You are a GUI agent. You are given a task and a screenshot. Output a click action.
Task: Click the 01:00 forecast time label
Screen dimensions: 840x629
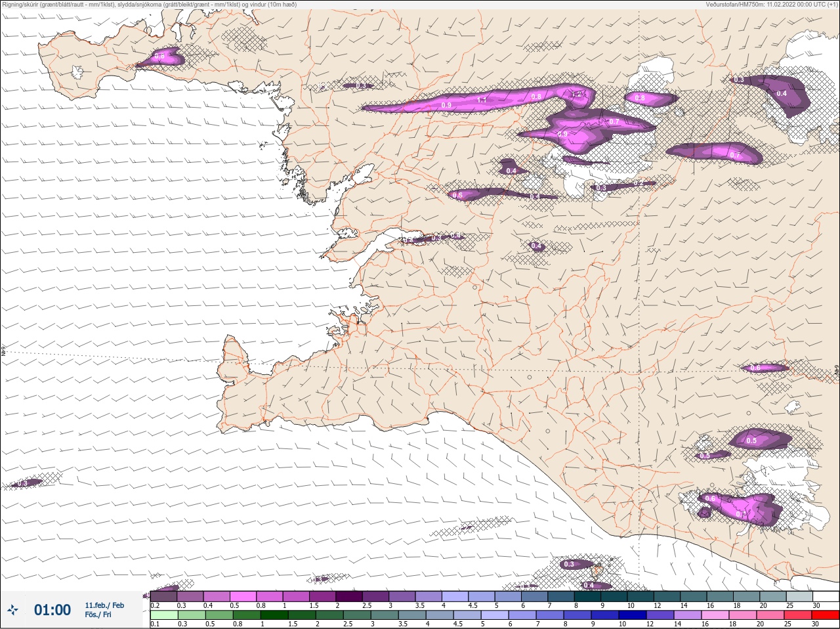[x=52, y=610]
